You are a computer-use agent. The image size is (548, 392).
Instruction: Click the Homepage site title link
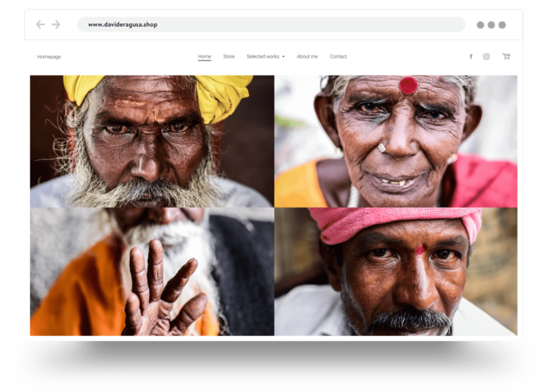click(x=49, y=57)
